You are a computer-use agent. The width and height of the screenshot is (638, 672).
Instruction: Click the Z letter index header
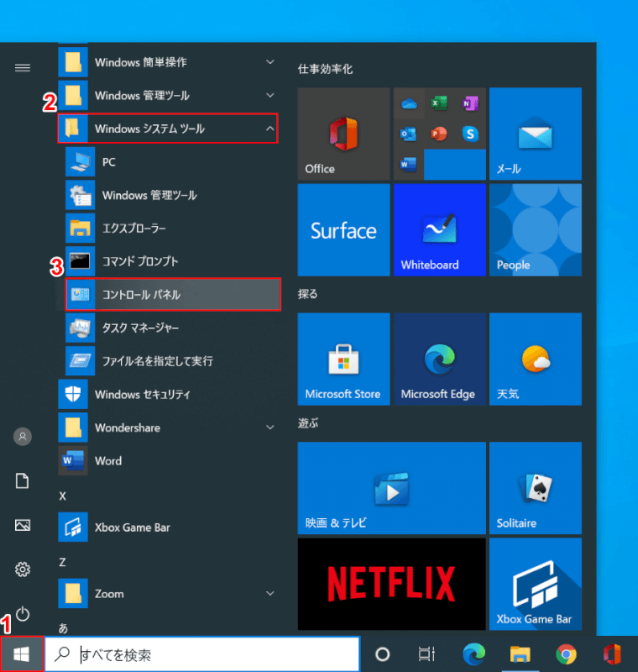(62, 562)
